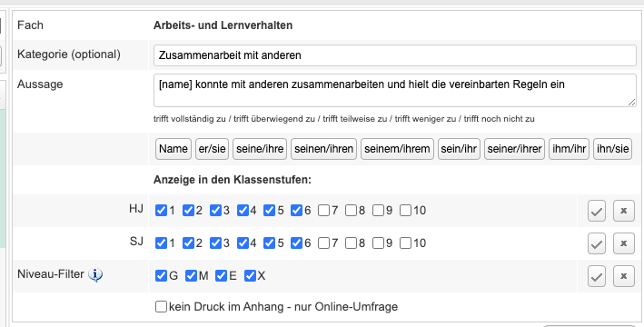The width and height of the screenshot is (644, 327).
Task: Focus the Kategorie (optional) input field
Action: [x=395, y=55]
